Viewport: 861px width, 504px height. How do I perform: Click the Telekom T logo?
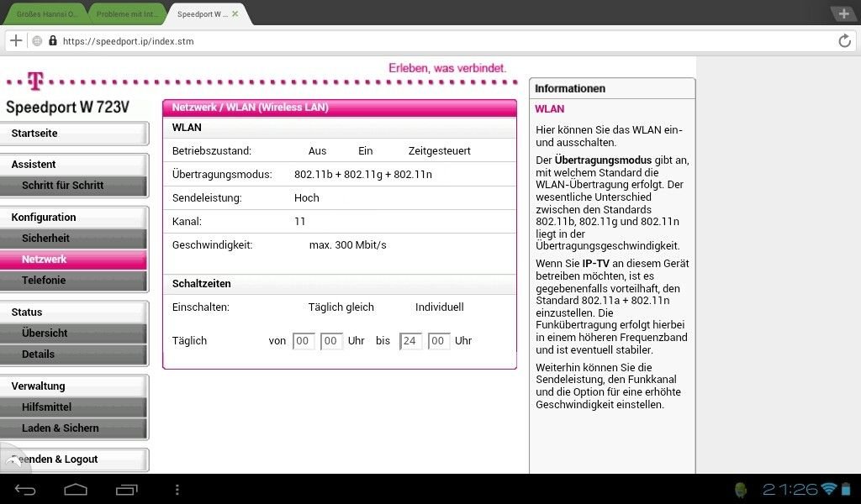pos(35,81)
